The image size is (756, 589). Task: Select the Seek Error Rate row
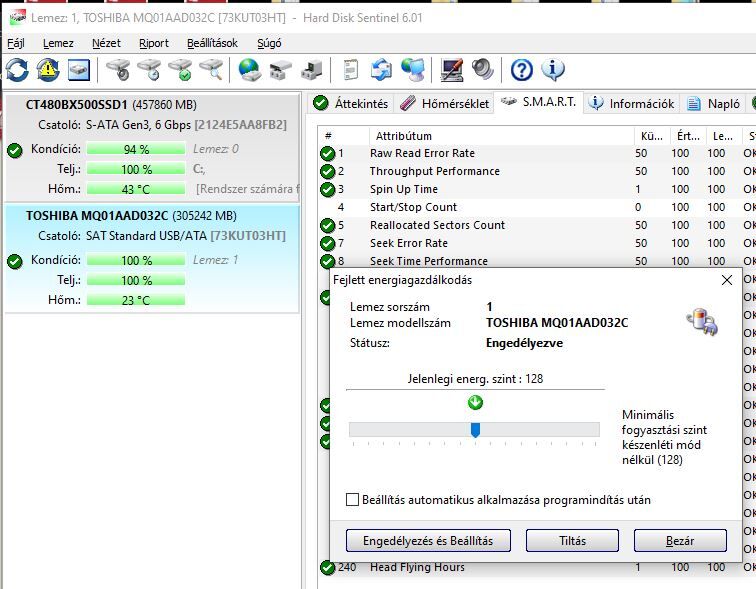pyautogui.click(x=537, y=243)
